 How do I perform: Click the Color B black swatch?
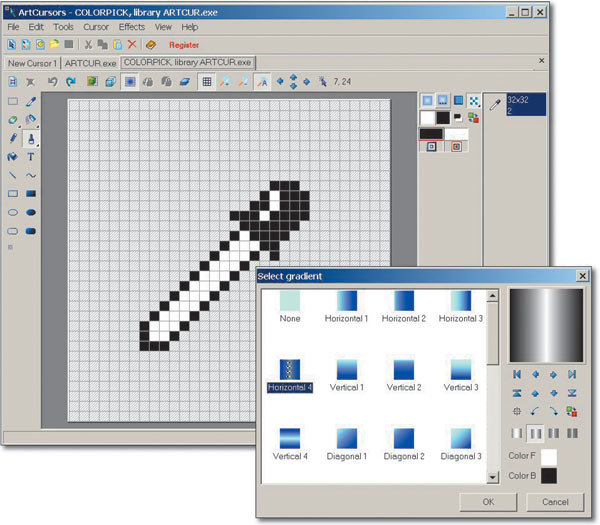[549, 476]
